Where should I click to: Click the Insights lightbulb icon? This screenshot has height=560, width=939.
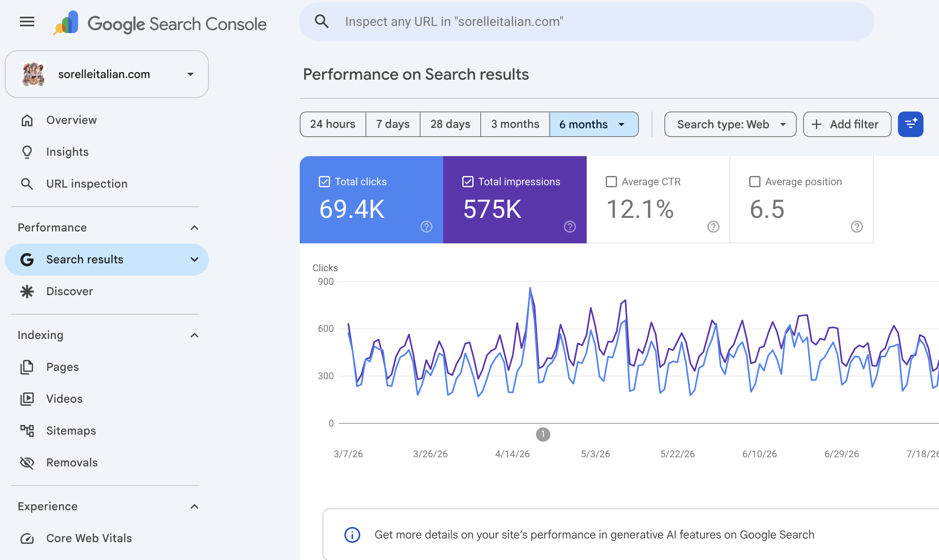[27, 152]
